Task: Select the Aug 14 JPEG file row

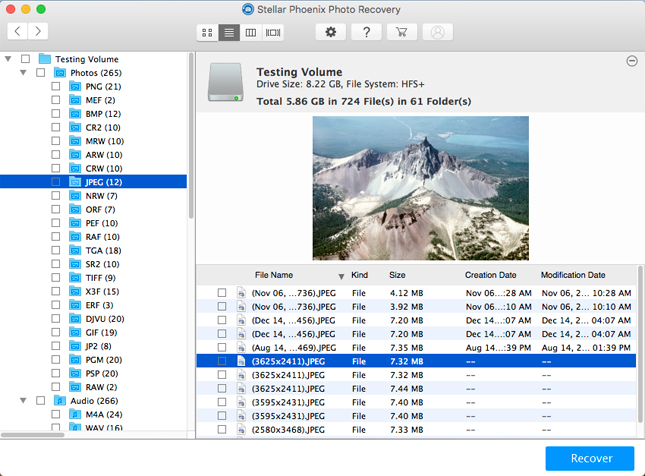Action: (x=416, y=348)
